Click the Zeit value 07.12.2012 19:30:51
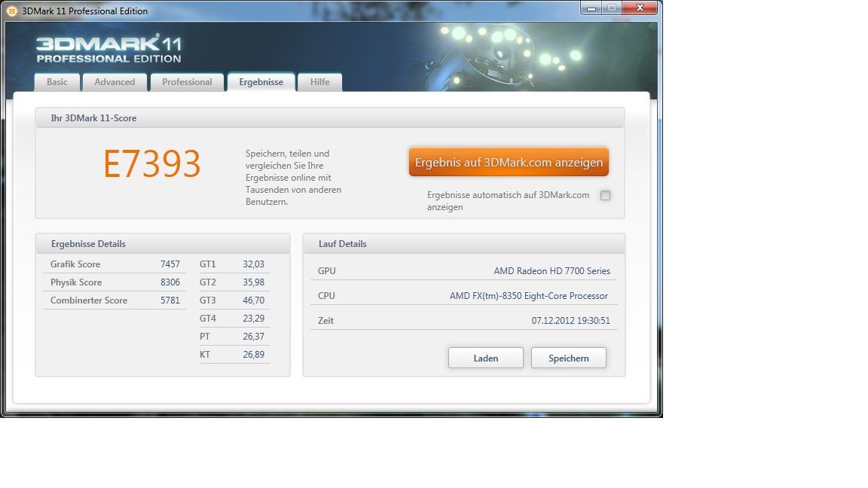 [x=570, y=321]
